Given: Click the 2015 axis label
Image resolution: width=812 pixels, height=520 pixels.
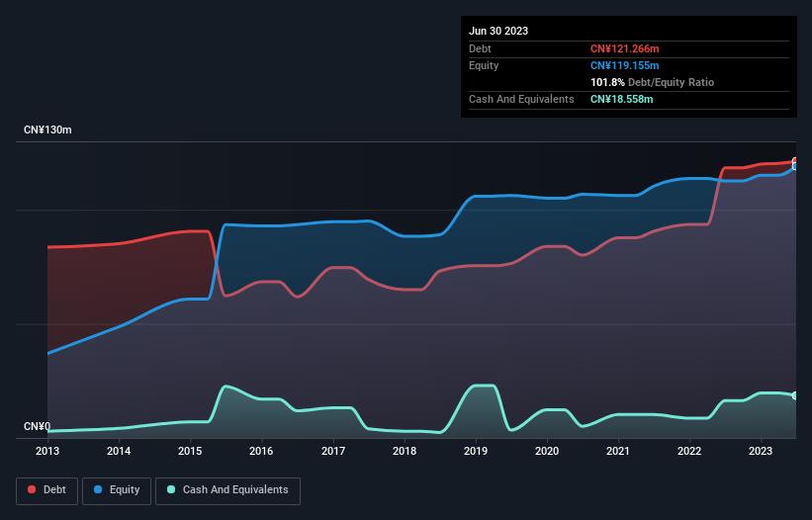Looking at the screenshot, I should (x=190, y=451).
